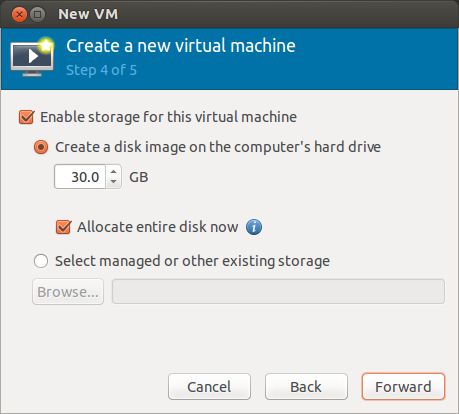Uncheck Enable storage for this virtual machine

pos(26,117)
